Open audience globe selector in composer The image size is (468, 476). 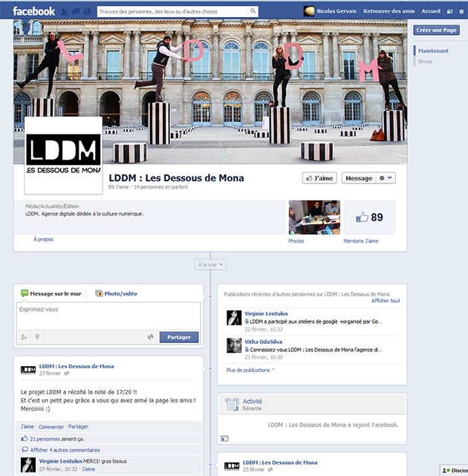[x=150, y=336]
